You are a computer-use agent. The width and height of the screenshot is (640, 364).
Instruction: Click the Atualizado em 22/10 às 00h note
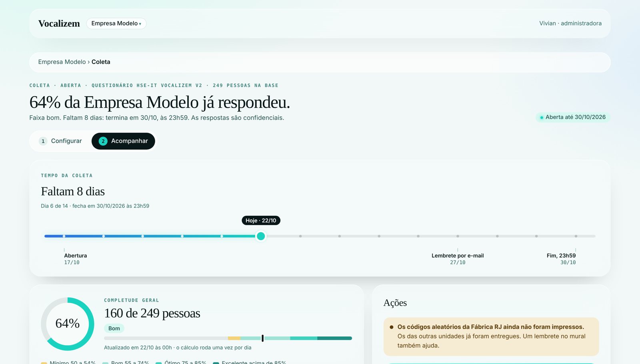(178, 348)
